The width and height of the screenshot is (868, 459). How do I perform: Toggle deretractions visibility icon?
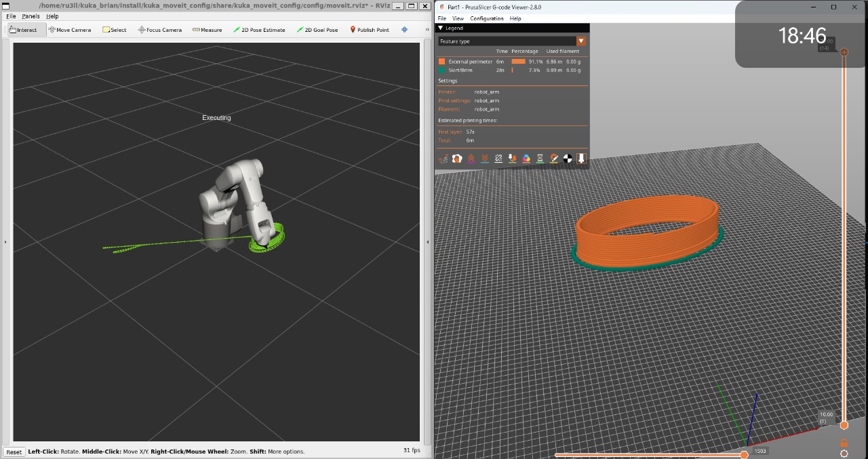click(x=485, y=159)
